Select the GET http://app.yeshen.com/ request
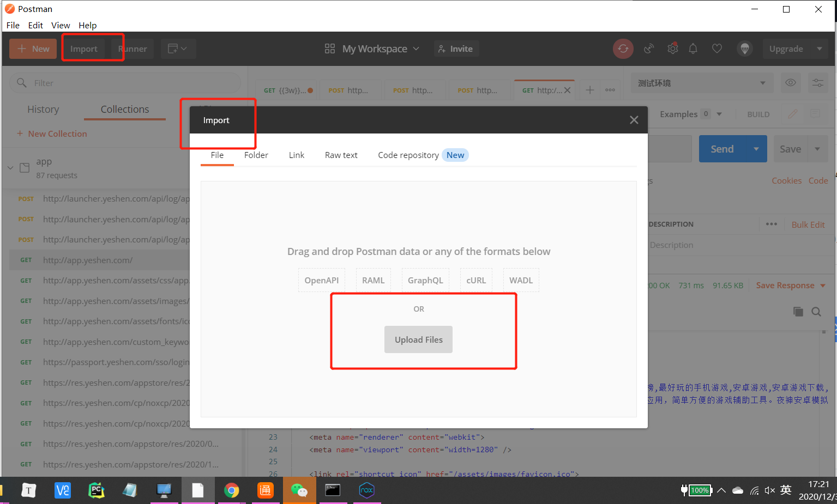 click(x=99, y=260)
